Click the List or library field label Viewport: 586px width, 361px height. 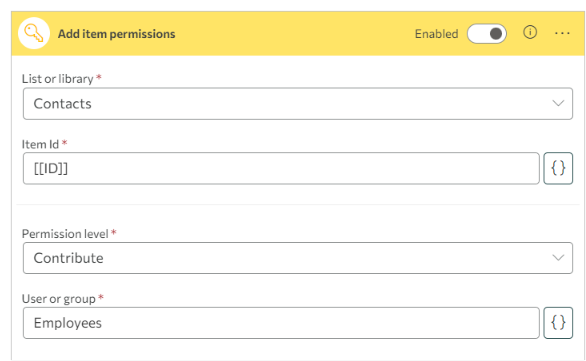(58, 79)
